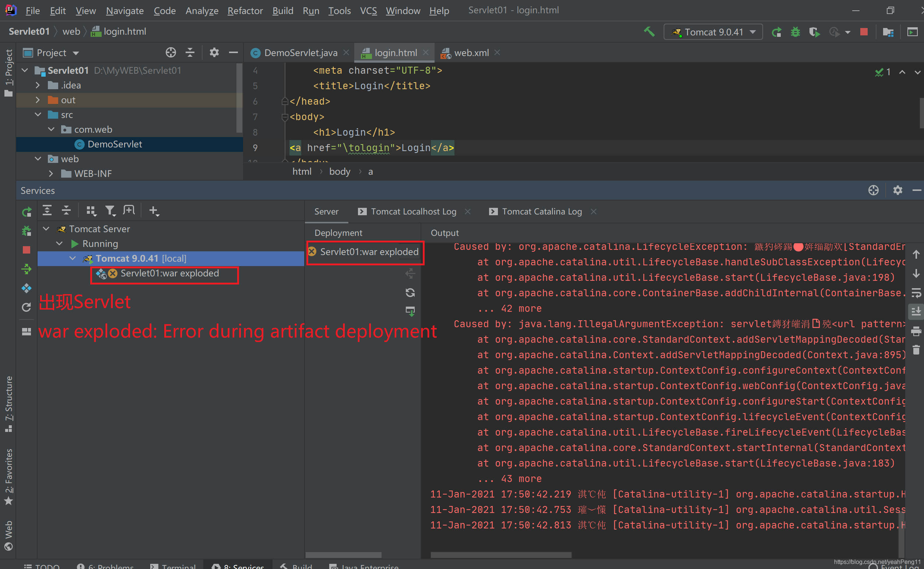The width and height of the screenshot is (924, 569).
Task: Click Servlet01 in breadcrumb navigation bar
Action: coord(29,31)
